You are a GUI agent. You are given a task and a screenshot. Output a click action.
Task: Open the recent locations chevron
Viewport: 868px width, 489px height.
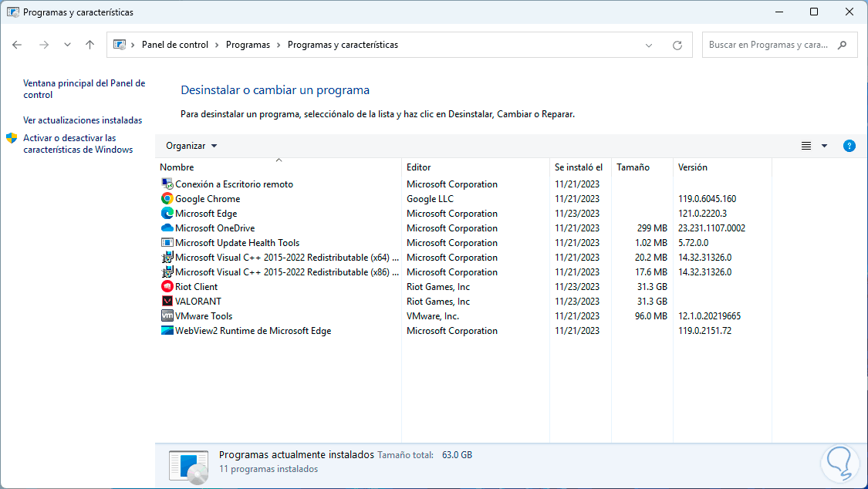pos(67,45)
